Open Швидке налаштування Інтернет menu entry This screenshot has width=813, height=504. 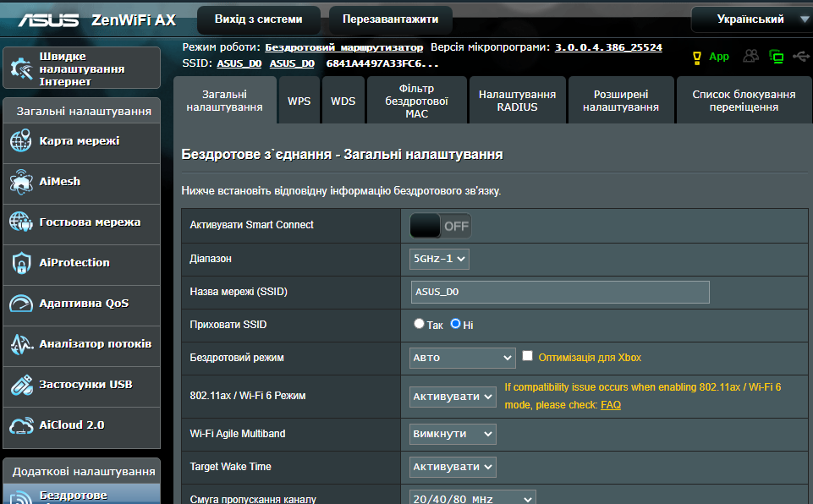point(81,68)
